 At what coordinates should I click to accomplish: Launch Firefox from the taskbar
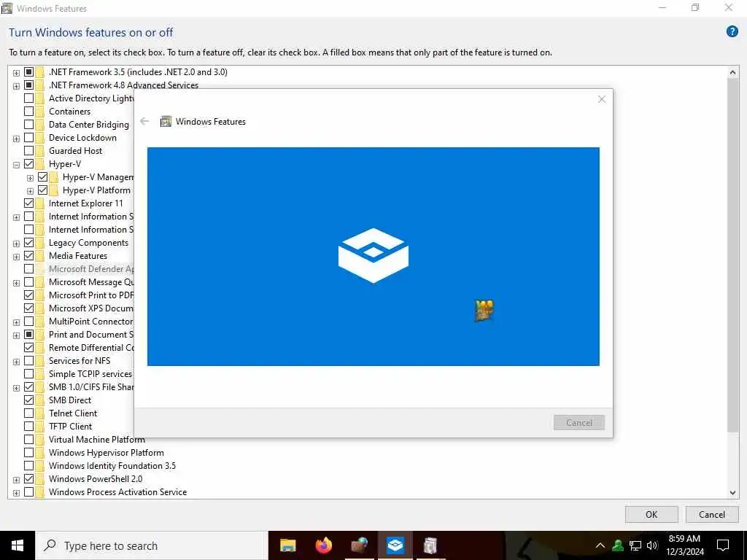pyautogui.click(x=323, y=545)
